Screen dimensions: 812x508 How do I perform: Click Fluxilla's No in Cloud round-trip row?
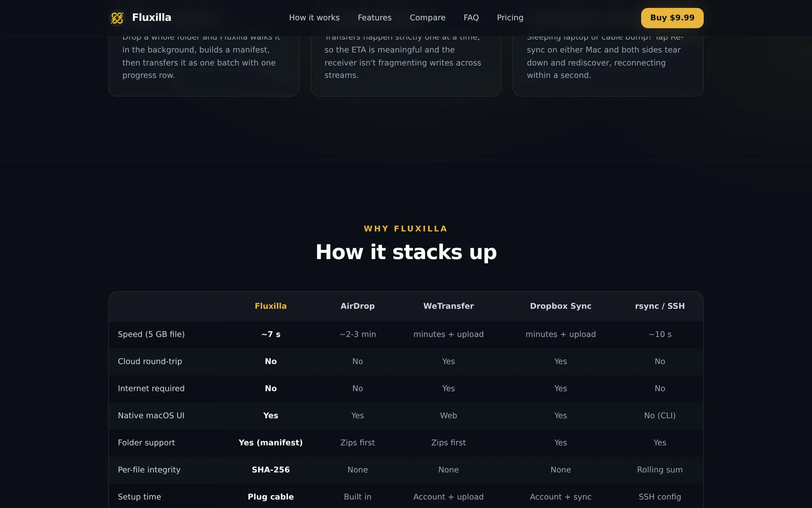pos(271,361)
